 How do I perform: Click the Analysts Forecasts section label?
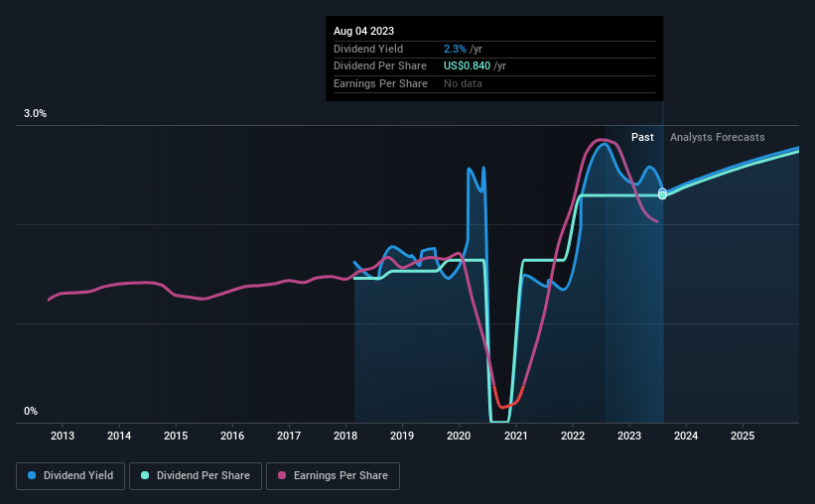pyautogui.click(x=718, y=137)
